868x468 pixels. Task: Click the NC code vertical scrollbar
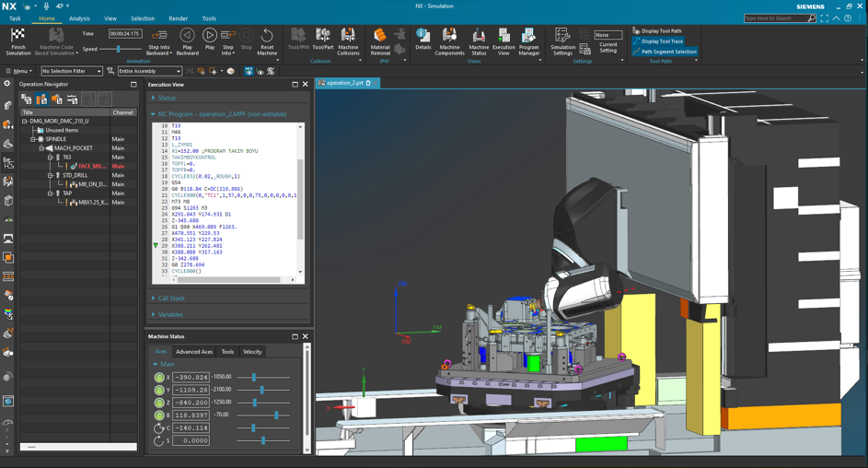[301, 199]
